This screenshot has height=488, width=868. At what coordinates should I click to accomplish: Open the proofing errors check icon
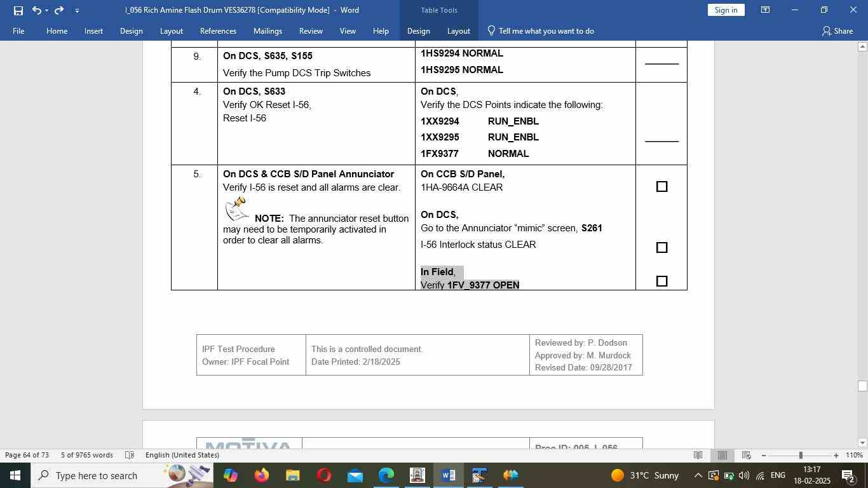pos(130,455)
